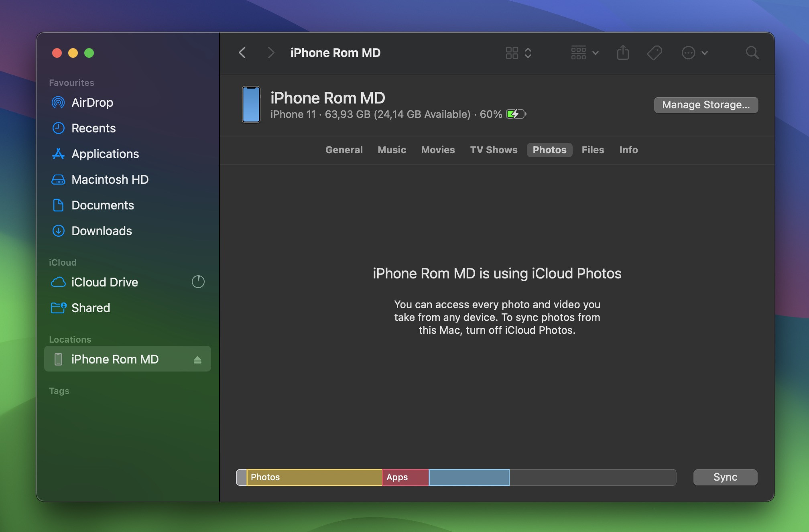The height and width of the screenshot is (532, 809).
Task: Select the Photos tab
Action: [549, 150]
